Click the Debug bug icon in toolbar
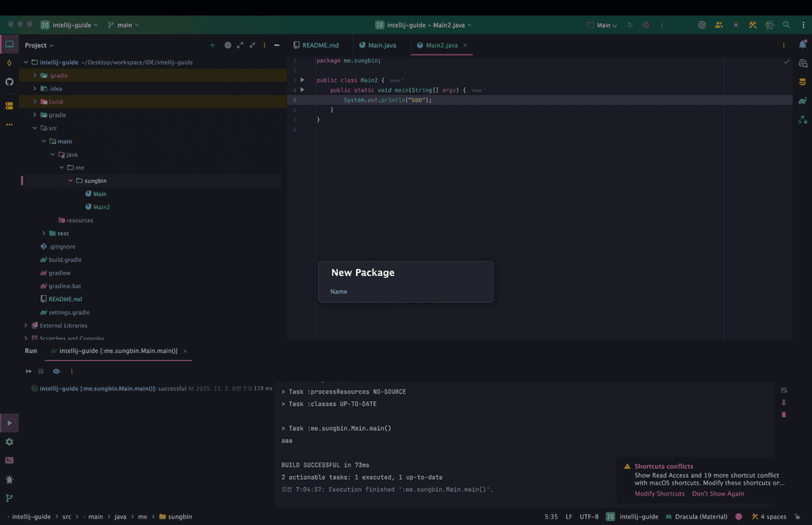This screenshot has height=525, width=812. tap(645, 25)
